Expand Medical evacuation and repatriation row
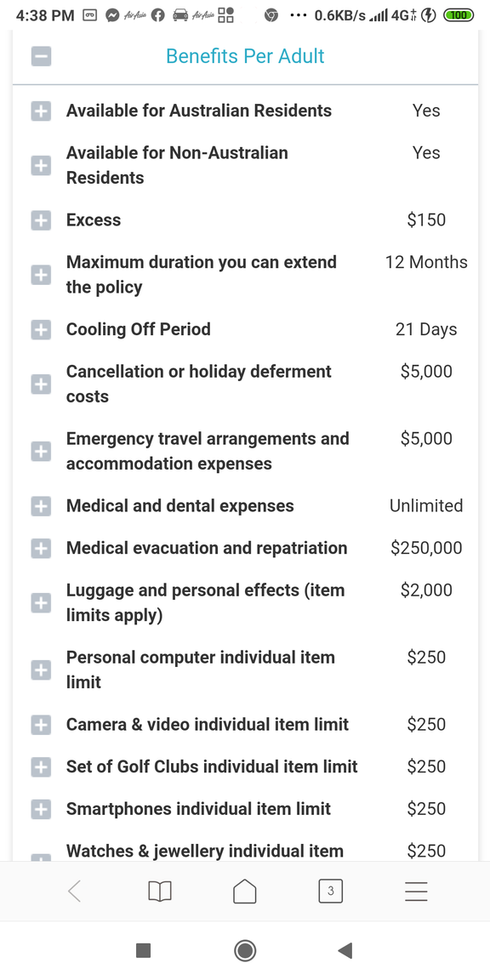The image size is (490, 980). pos(41,549)
